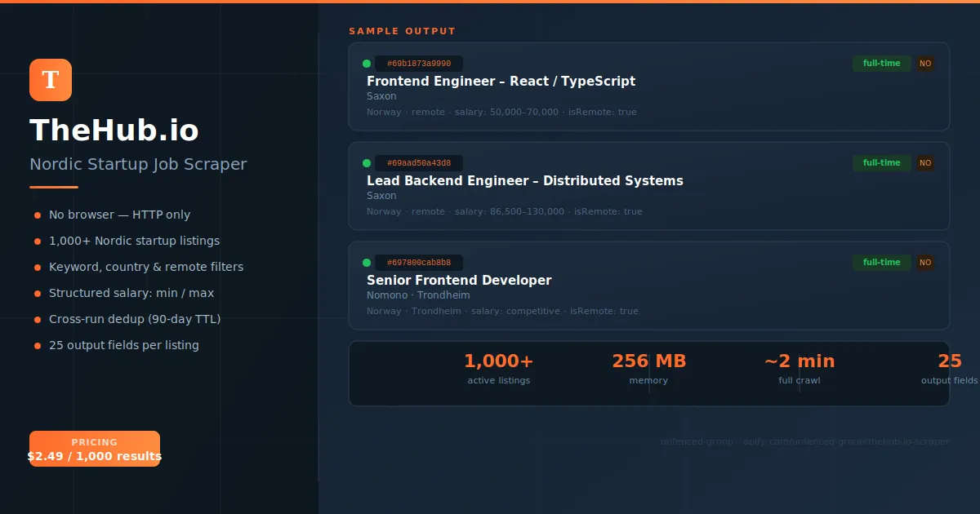This screenshot has width=980, height=514.
Task: Click the orange bullet beside 'Structured salary: min / max'
Action: tap(36, 293)
